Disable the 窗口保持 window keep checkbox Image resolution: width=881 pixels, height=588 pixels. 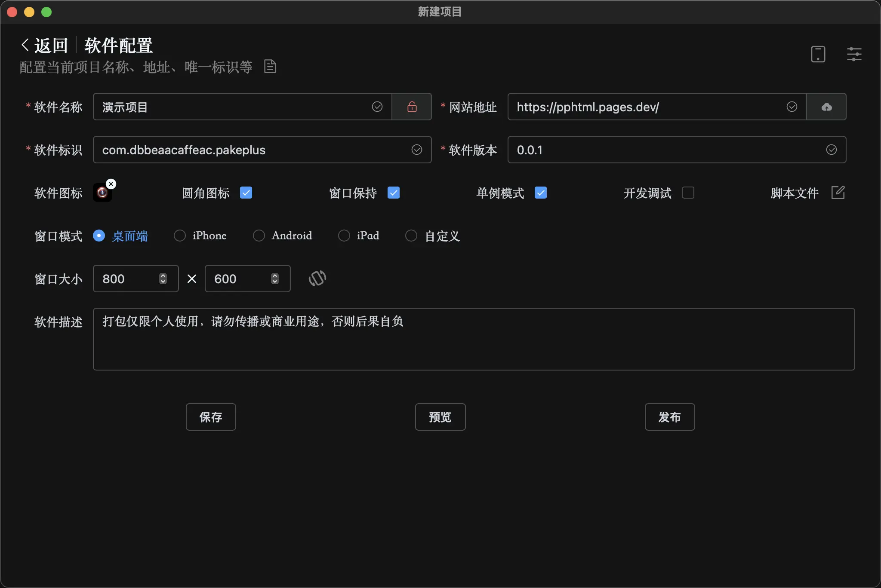[x=394, y=193]
